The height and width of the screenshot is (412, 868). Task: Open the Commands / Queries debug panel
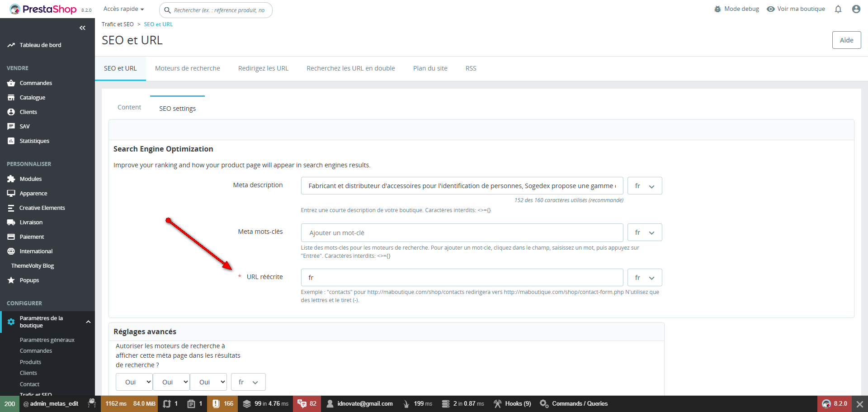pyautogui.click(x=574, y=404)
